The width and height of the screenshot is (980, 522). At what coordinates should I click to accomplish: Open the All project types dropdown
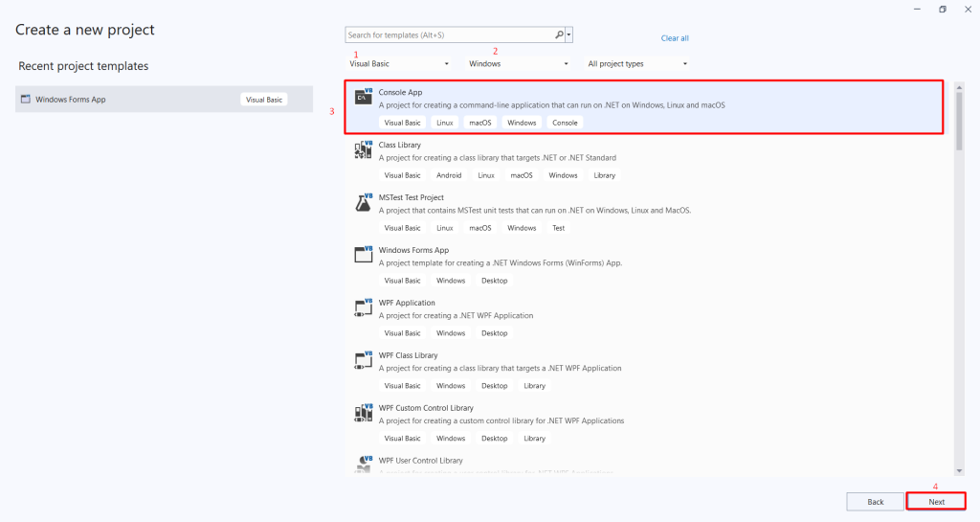(637, 64)
